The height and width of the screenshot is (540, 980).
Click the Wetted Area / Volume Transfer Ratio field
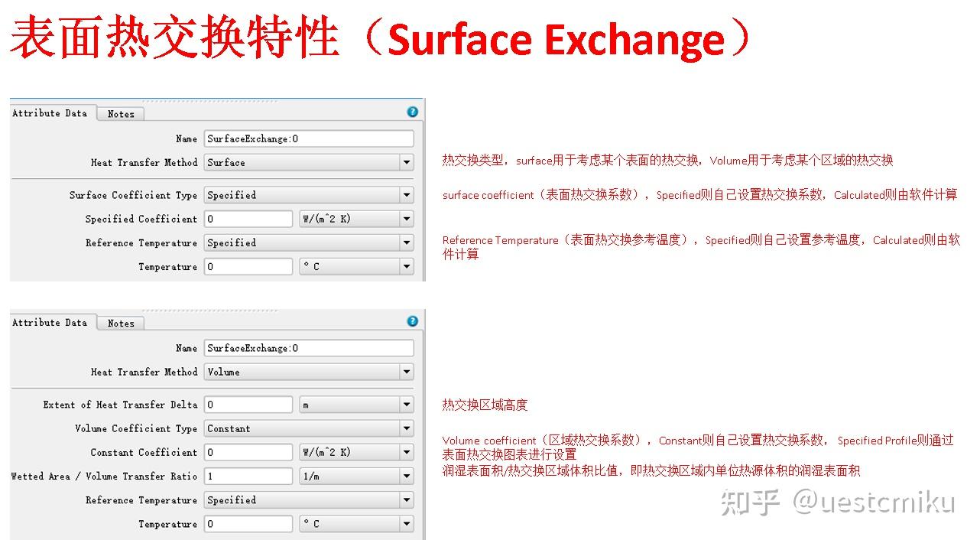(x=248, y=476)
